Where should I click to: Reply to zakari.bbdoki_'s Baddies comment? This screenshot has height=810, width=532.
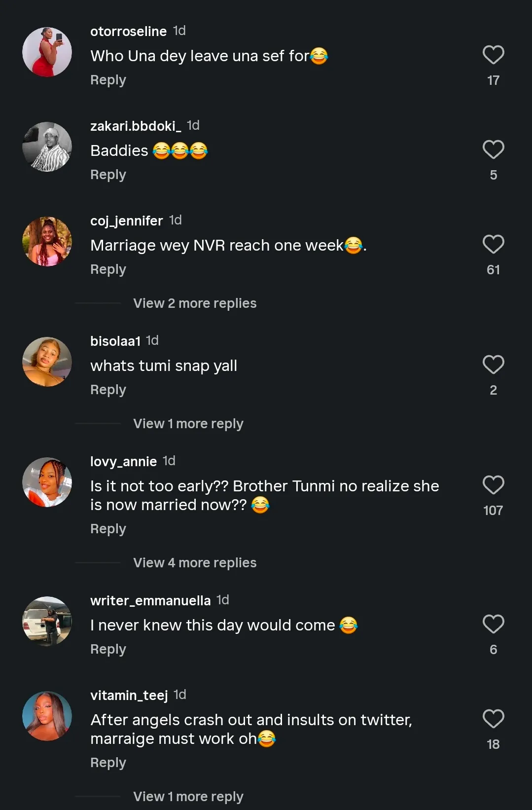click(x=108, y=175)
